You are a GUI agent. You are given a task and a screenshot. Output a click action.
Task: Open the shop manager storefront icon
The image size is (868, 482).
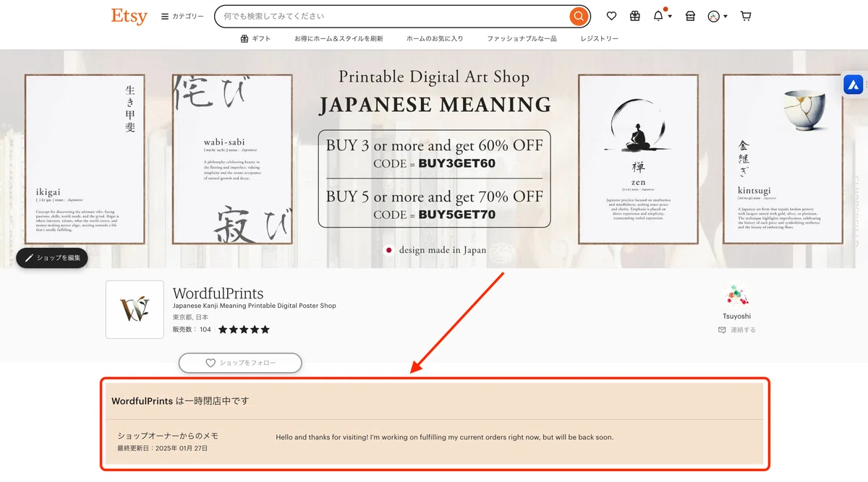[x=690, y=16]
